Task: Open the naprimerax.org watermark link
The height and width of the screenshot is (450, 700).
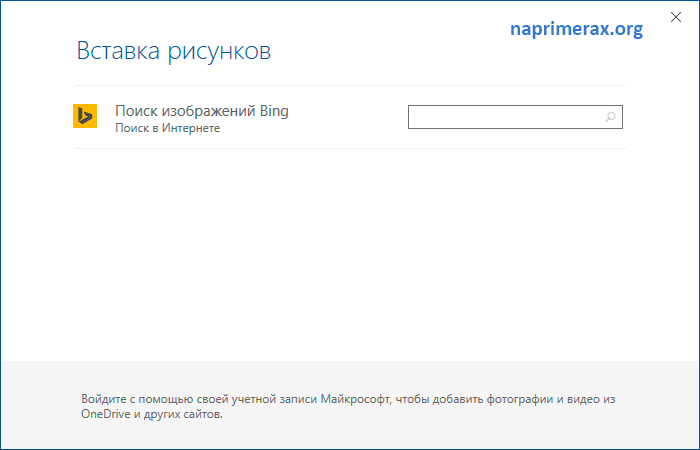Action: 576,29
